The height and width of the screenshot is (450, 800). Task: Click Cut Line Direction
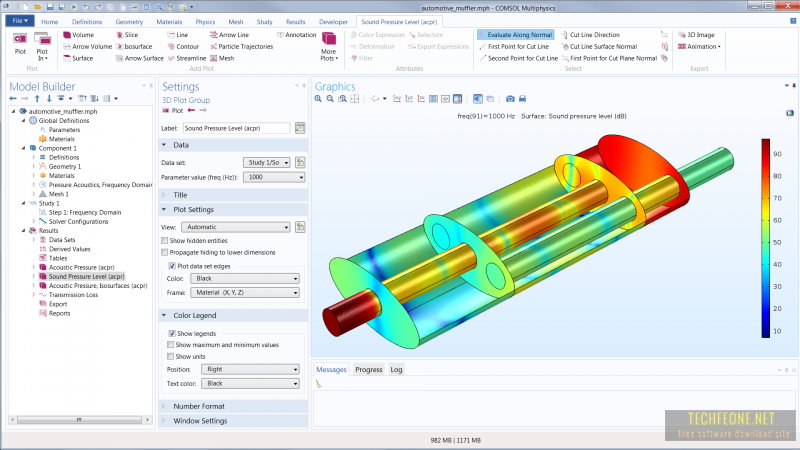pyautogui.click(x=590, y=35)
